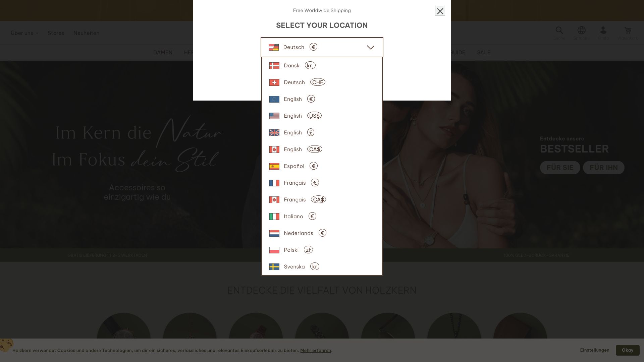Click the zł currency badge
The width and height of the screenshot is (644, 362).
(x=308, y=250)
